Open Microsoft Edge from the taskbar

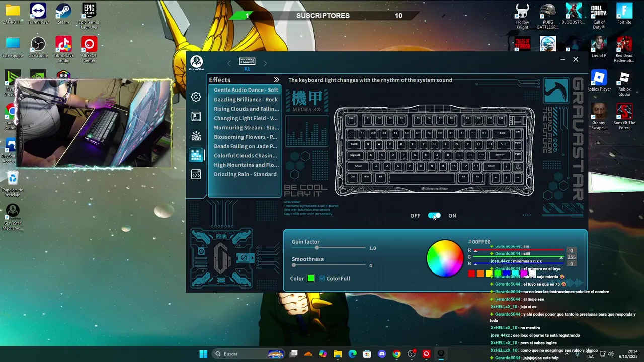point(352,354)
